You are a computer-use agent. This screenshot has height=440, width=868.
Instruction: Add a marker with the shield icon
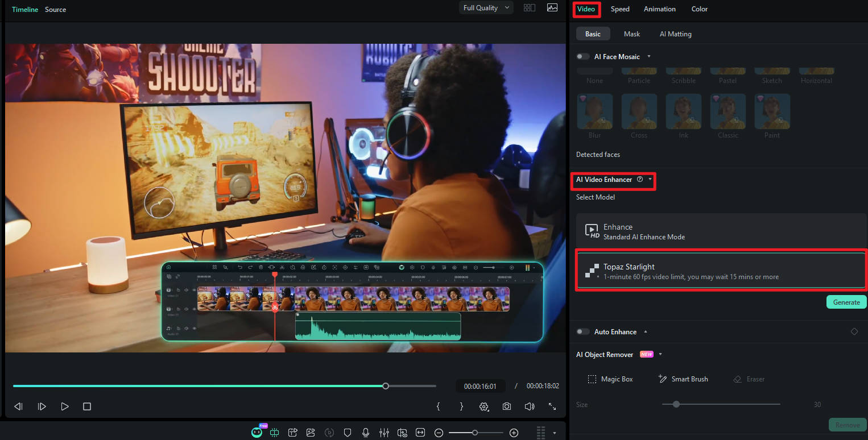pos(347,433)
